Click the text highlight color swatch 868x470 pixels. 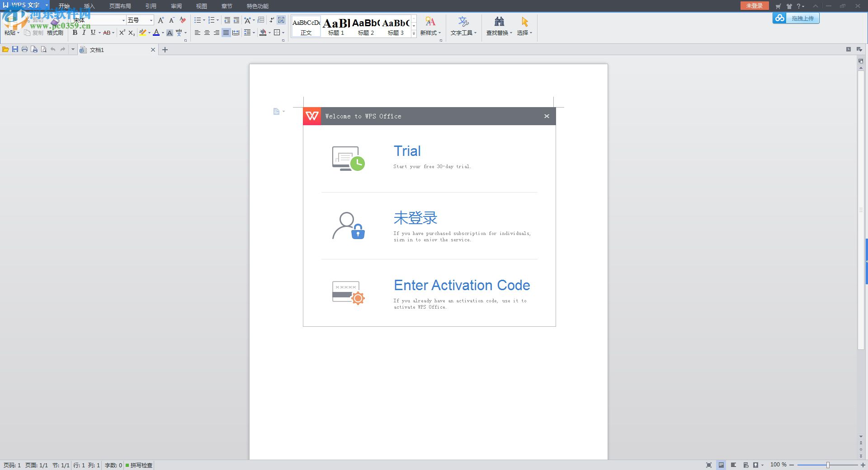pos(142,33)
